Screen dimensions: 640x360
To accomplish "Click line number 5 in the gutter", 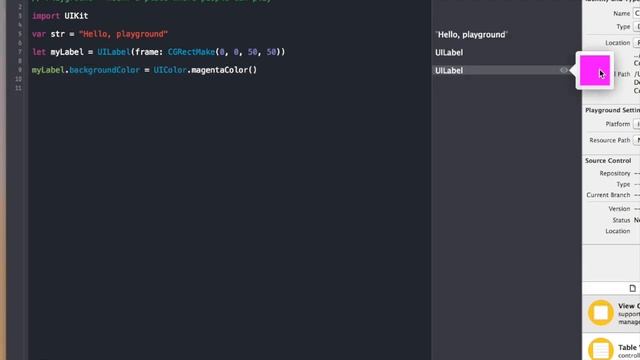I will coord(19,34).
